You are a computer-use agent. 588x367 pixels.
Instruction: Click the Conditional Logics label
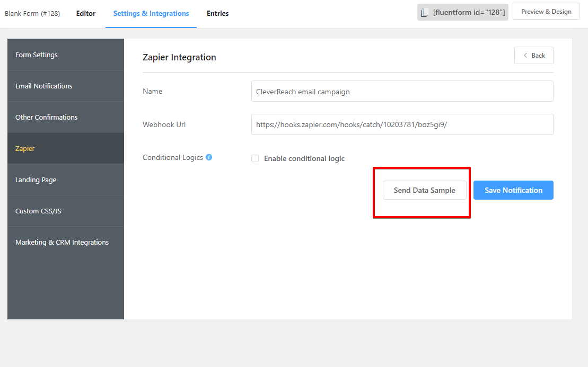click(x=173, y=158)
